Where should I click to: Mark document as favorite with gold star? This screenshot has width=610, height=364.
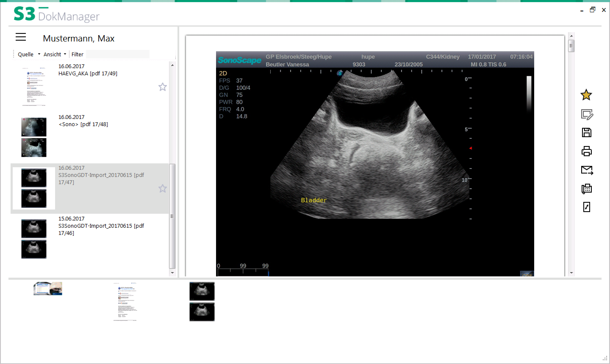pyautogui.click(x=586, y=95)
